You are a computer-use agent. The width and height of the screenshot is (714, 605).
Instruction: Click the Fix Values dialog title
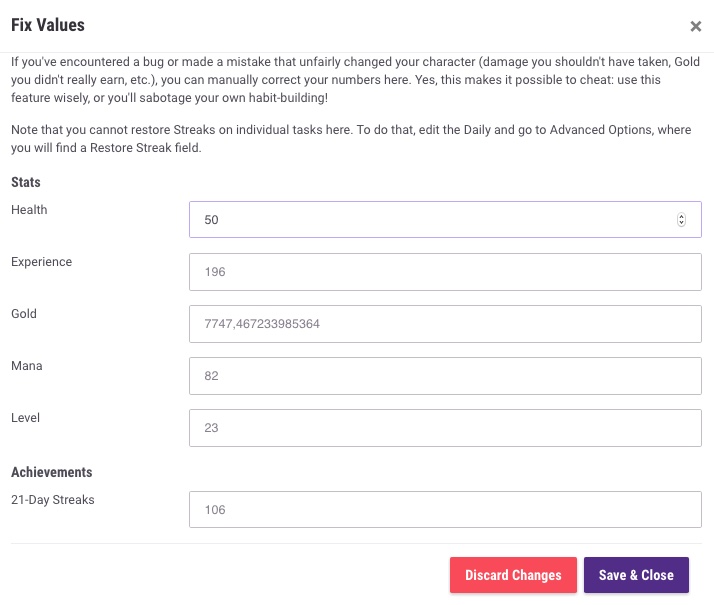pos(48,24)
